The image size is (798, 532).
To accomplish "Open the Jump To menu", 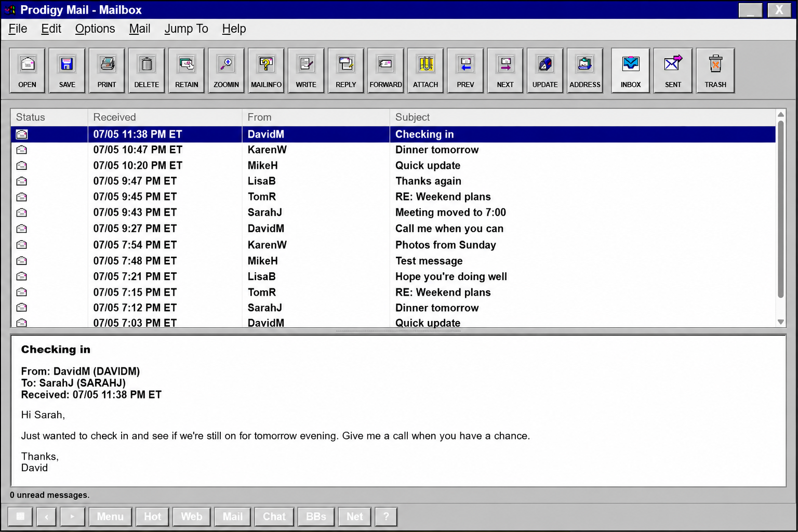I will 186,29.
